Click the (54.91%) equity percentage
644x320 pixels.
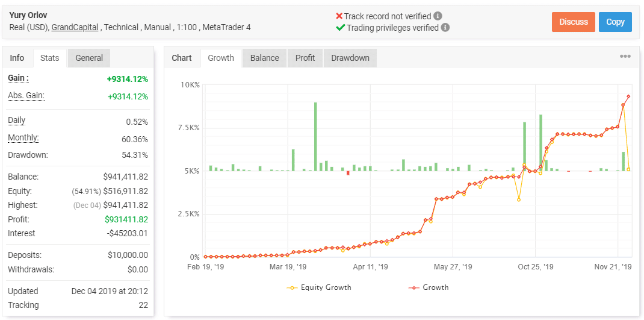(x=86, y=192)
